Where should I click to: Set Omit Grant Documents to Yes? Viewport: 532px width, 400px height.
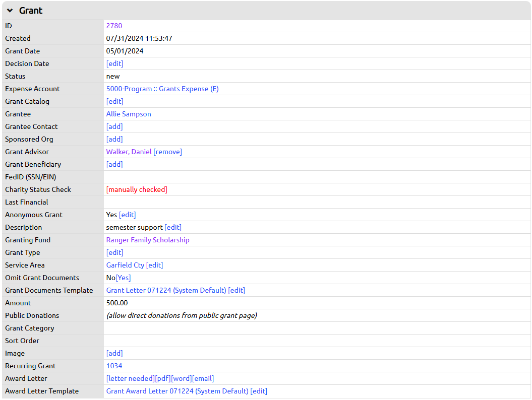point(123,278)
